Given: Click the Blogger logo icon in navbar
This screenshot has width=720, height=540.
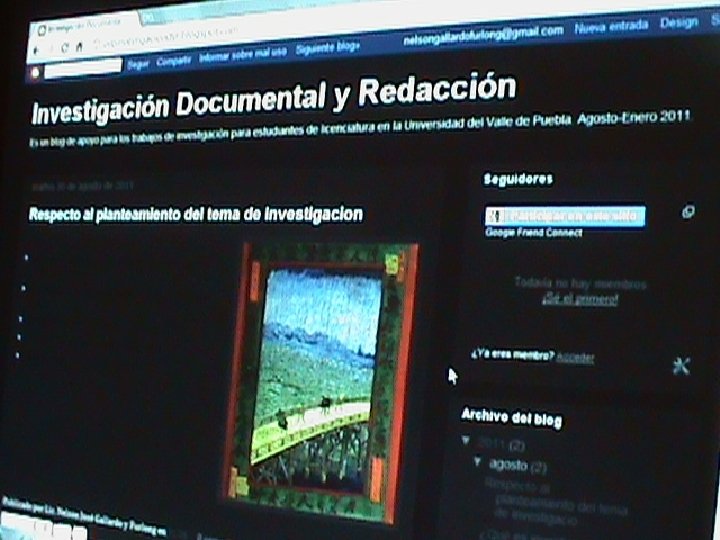Looking at the screenshot, I should tap(35, 72).
